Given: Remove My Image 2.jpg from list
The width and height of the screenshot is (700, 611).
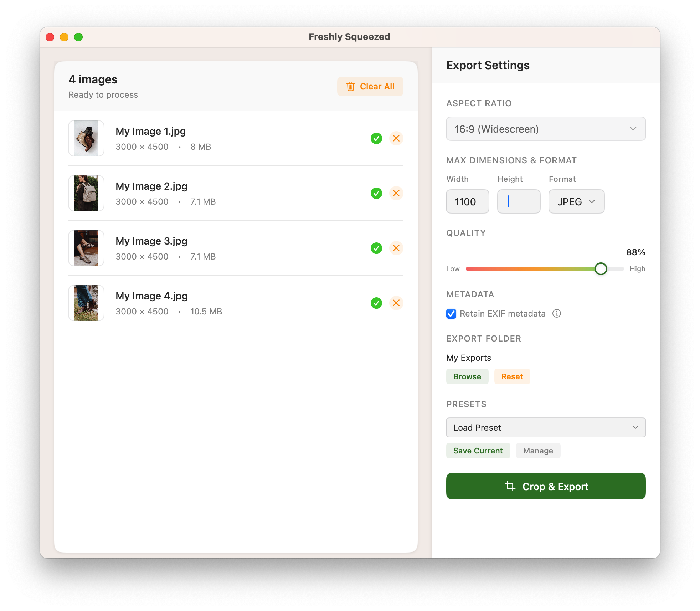Looking at the screenshot, I should pyautogui.click(x=396, y=193).
